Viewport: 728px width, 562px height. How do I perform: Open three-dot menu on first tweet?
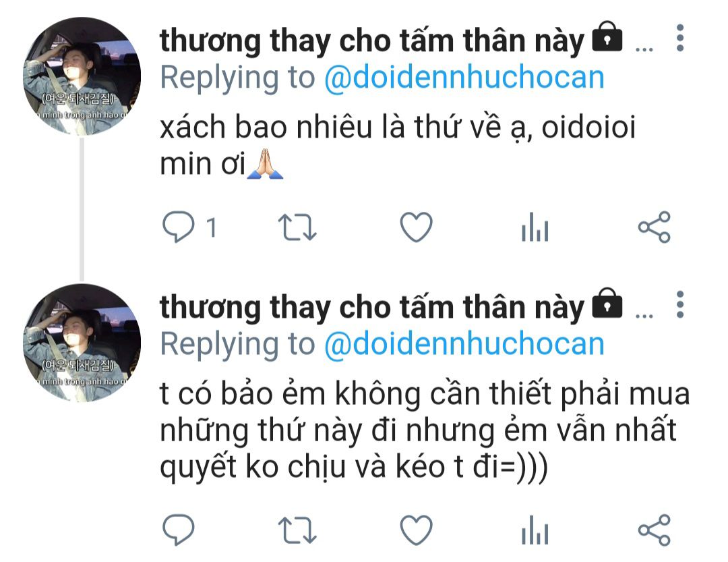pyautogui.click(x=679, y=38)
